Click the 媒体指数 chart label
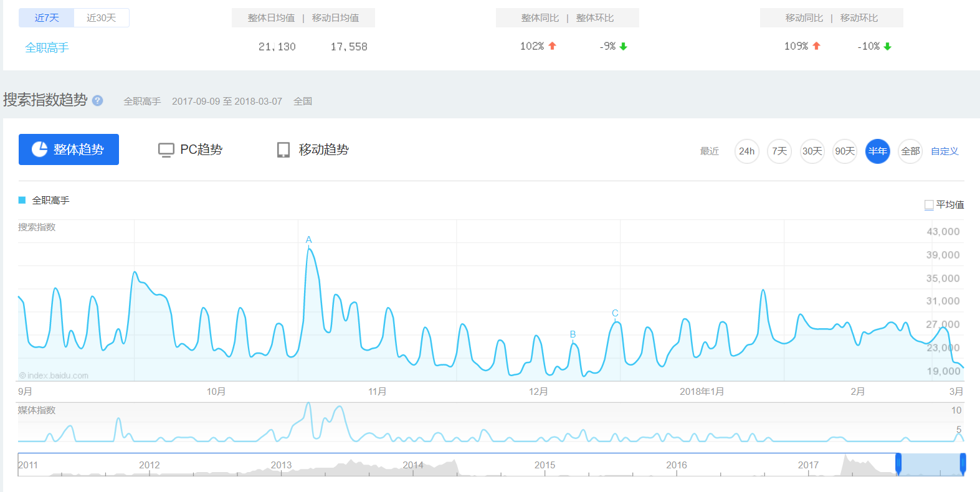 click(37, 410)
